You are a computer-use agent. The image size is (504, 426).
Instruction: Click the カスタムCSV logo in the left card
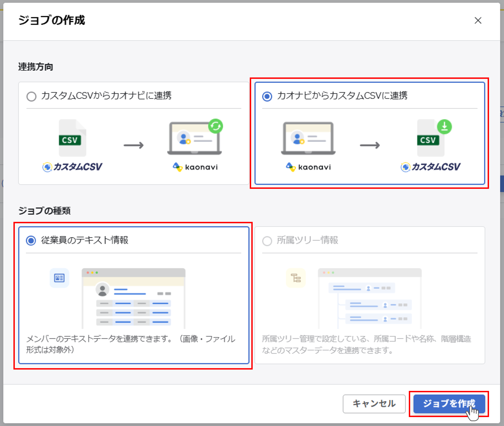(x=72, y=167)
